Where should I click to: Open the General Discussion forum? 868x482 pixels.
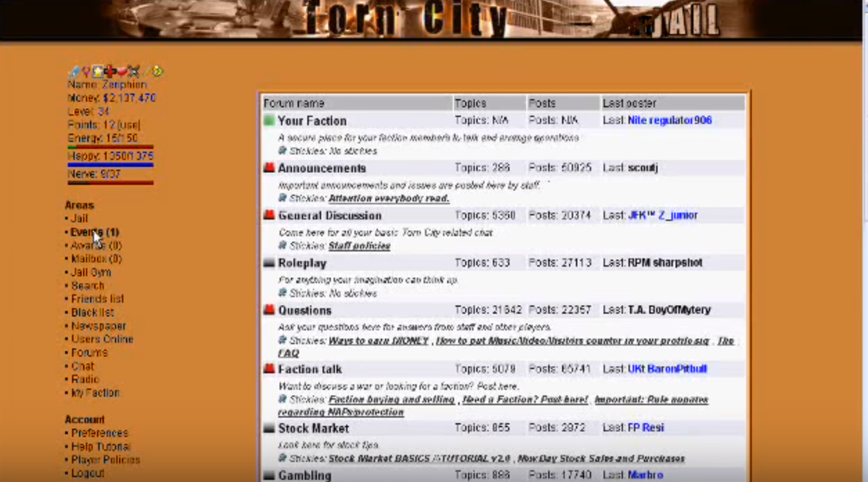(x=329, y=215)
